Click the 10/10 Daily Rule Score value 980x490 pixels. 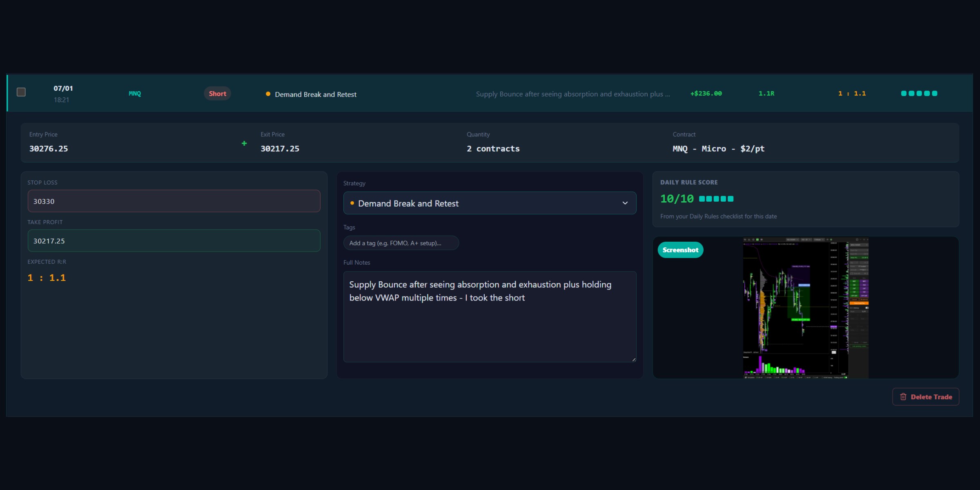tap(677, 199)
